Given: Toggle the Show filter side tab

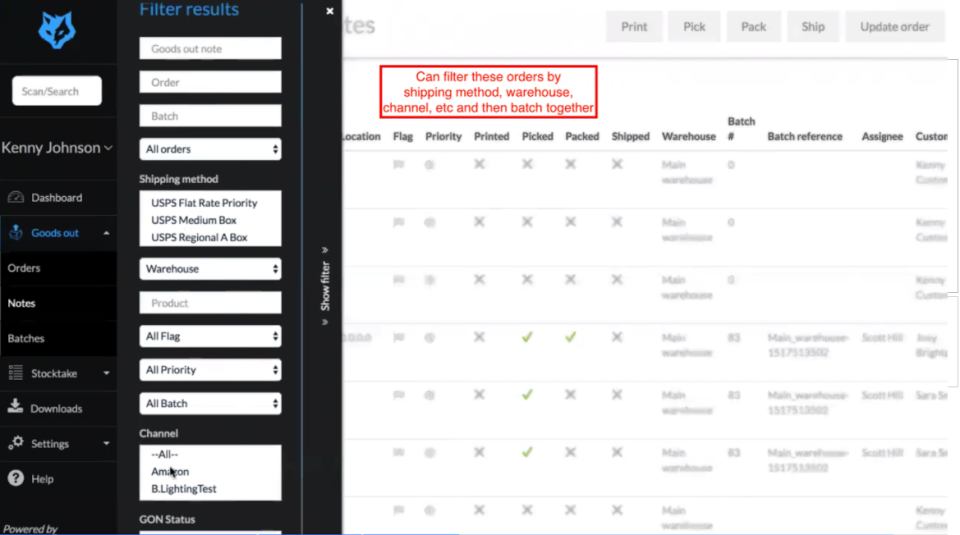Looking at the screenshot, I should click(x=325, y=286).
